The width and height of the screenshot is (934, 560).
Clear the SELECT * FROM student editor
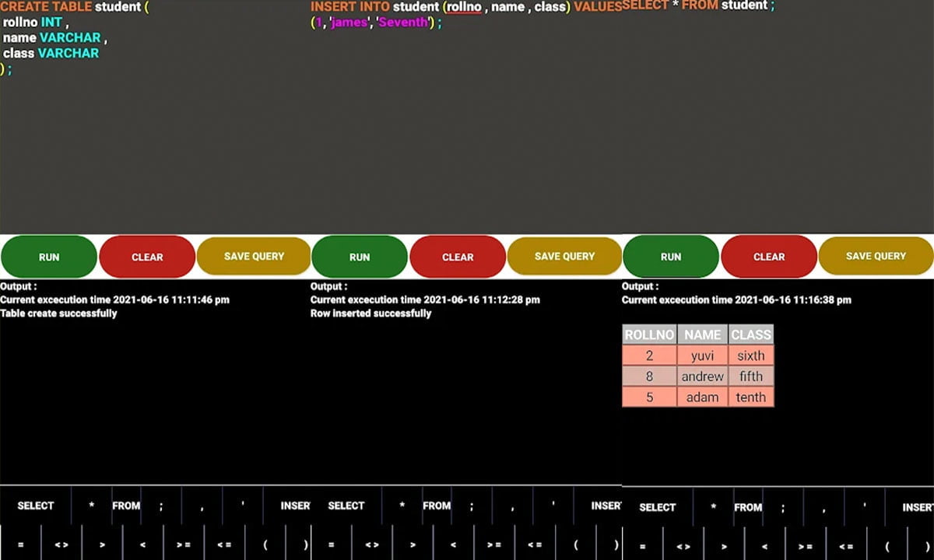click(769, 257)
